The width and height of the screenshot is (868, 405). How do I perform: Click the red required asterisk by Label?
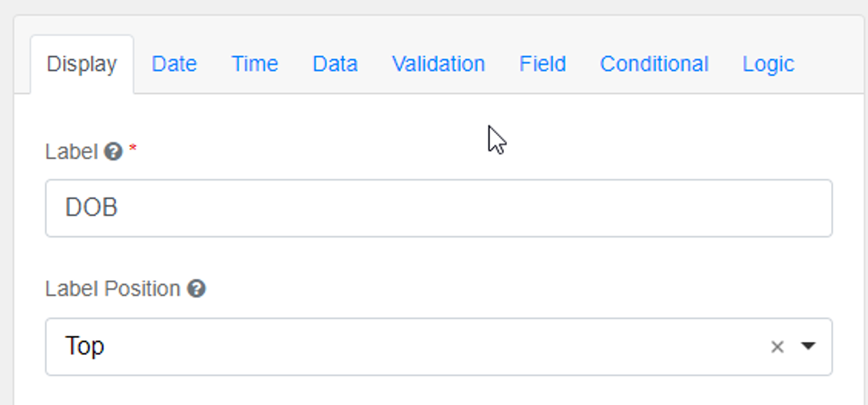[133, 151]
